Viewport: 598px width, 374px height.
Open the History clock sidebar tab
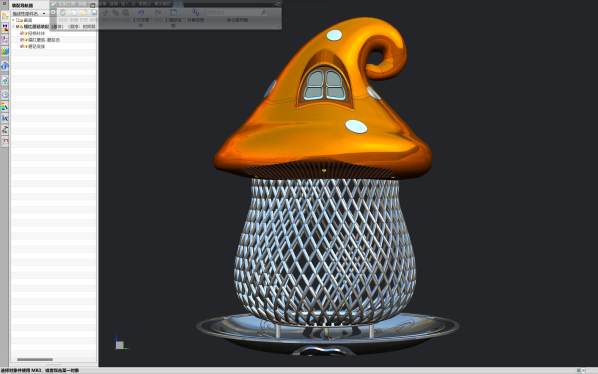coord(5,94)
